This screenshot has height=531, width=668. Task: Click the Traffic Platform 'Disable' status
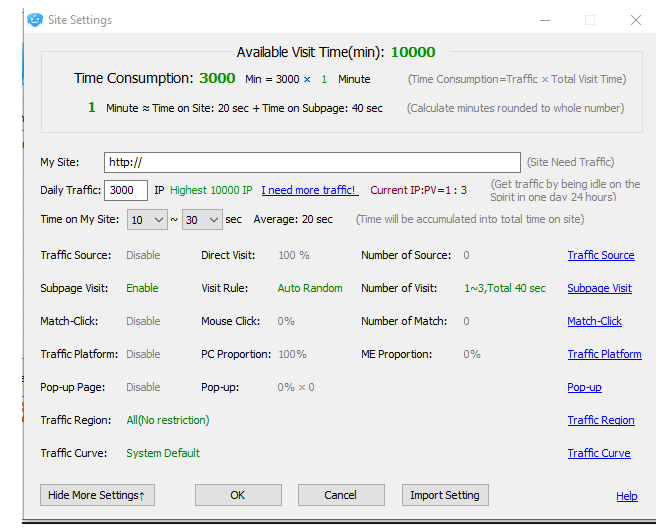[143, 354]
